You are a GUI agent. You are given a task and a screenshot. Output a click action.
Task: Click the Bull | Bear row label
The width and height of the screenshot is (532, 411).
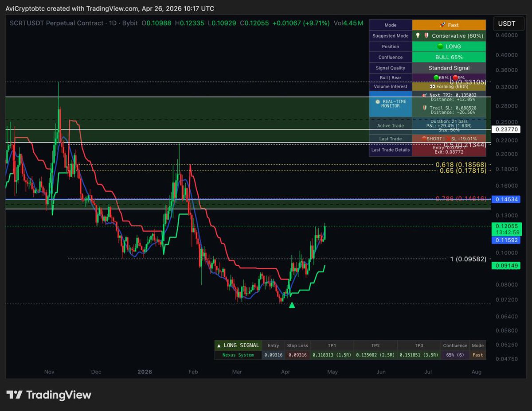(391, 78)
